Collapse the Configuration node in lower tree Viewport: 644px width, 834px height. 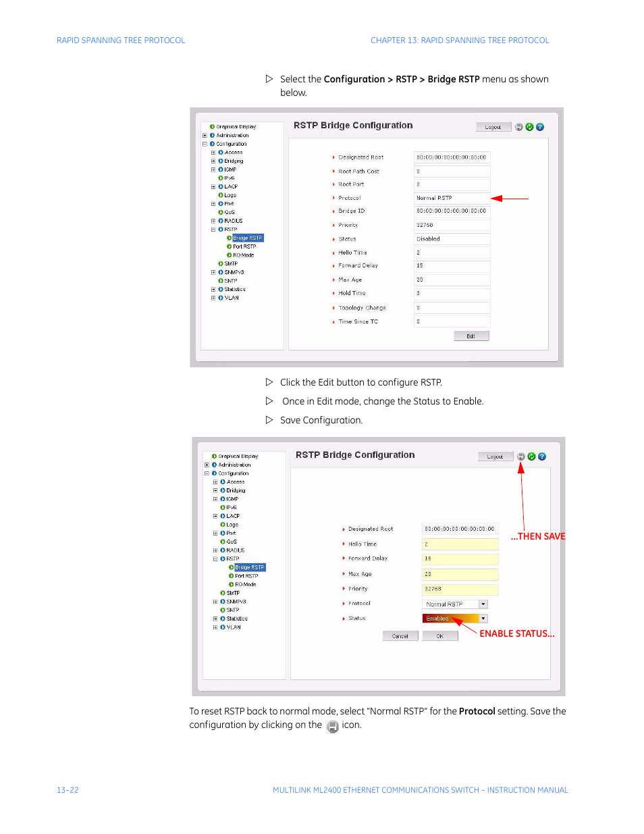(207, 473)
